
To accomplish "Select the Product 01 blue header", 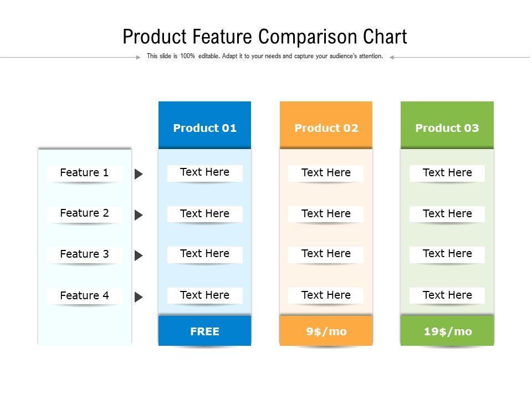I will [x=204, y=125].
